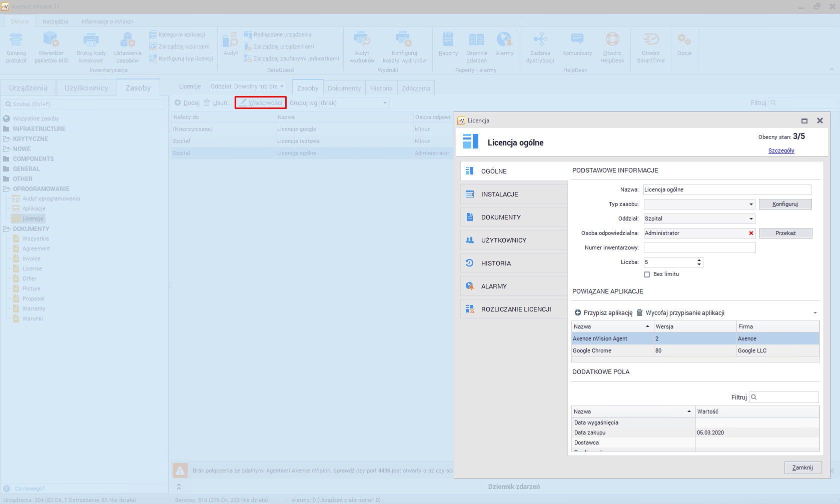Expand the Oddział dropdown showing Szpital
This screenshot has height=504, width=840.
point(751,219)
